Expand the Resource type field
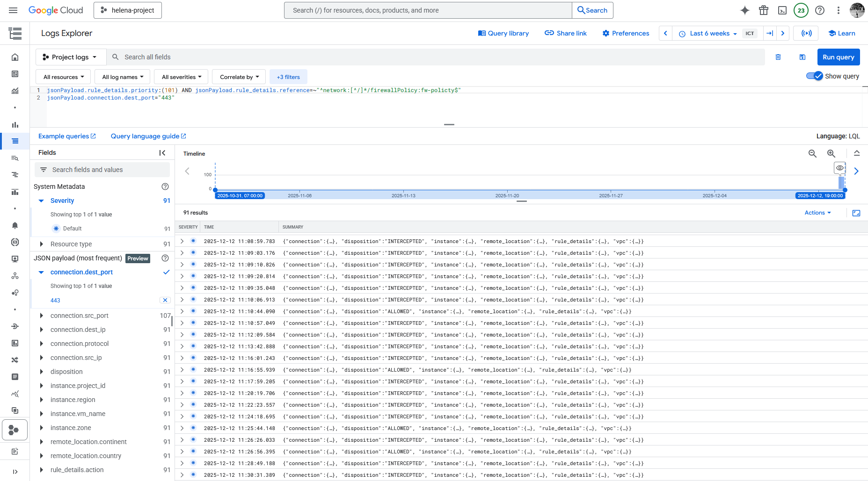Image resolution: width=868 pixels, height=481 pixels. click(x=42, y=244)
